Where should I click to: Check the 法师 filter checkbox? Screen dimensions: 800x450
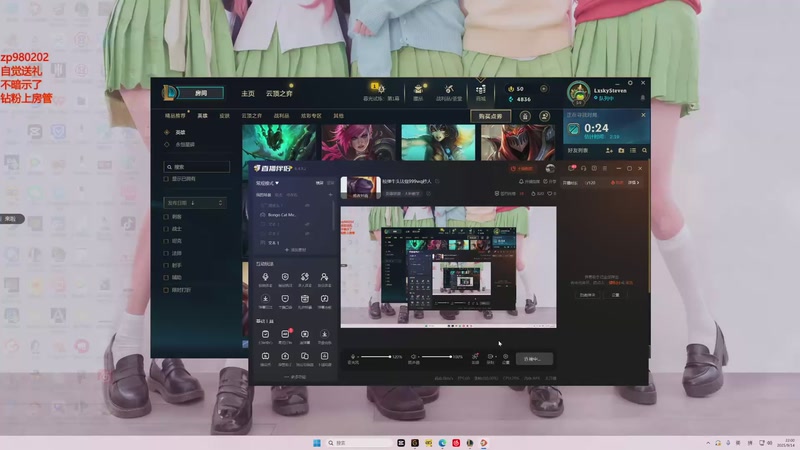coord(166,253)
